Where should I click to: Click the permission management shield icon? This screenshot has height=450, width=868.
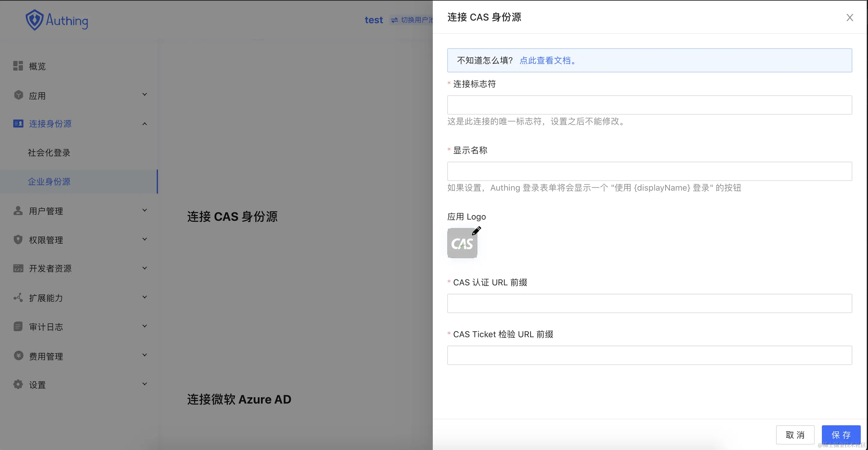click(18, 240)
